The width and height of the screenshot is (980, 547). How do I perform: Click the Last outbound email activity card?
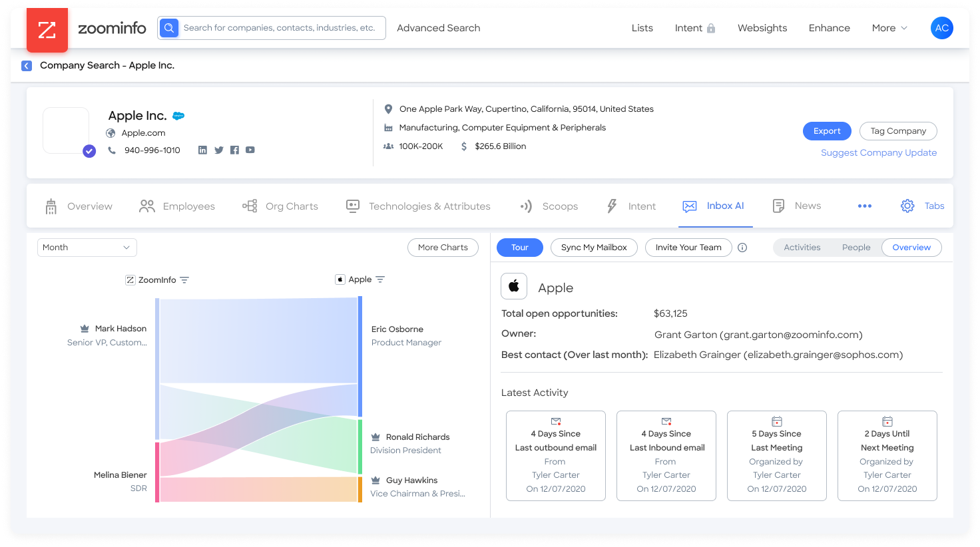pos(556,456)
